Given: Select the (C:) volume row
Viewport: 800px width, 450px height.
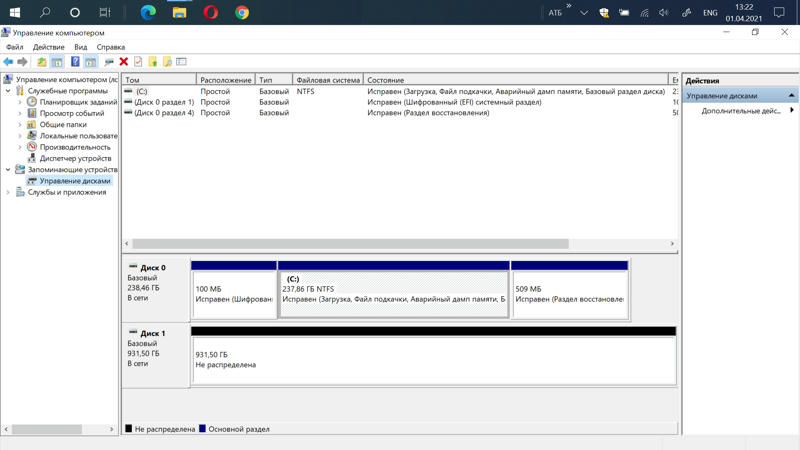Looking at the screenshot, I should coord(401,91).
